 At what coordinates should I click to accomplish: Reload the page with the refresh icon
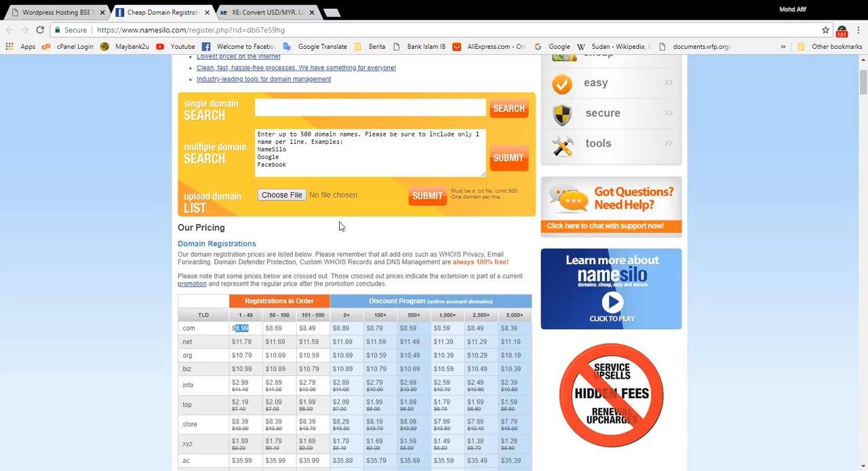(40, 30)
